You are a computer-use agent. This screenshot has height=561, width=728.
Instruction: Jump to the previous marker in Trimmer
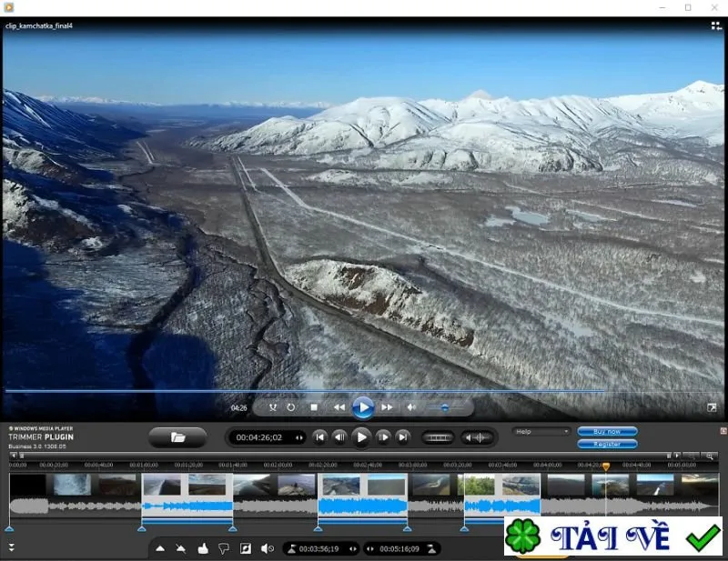319,437
